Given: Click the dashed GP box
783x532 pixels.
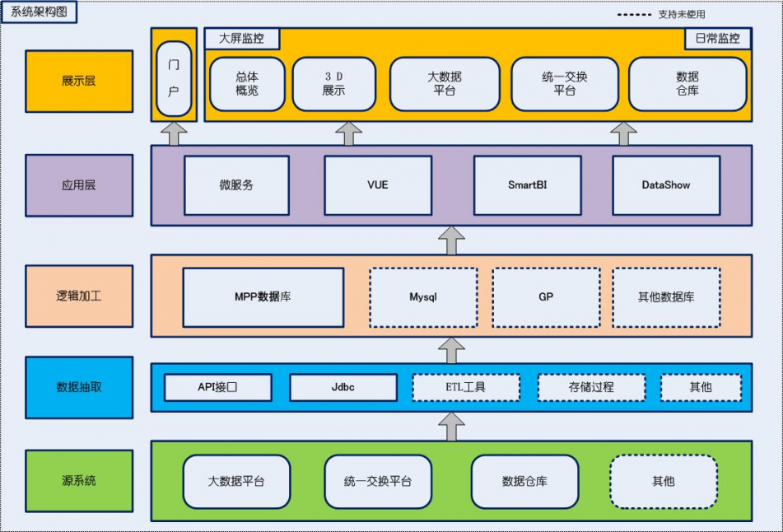Looking at the screenshot, I should pos(547,297).
